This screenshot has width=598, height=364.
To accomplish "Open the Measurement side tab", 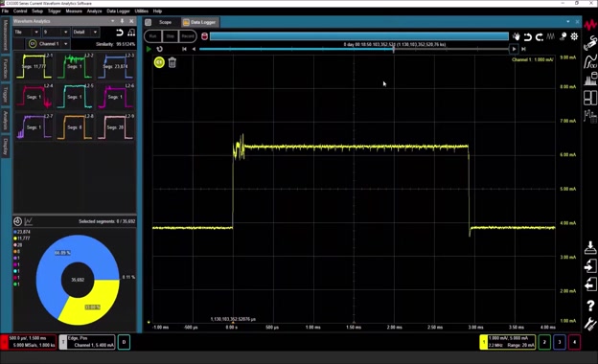I will [6, 35].
